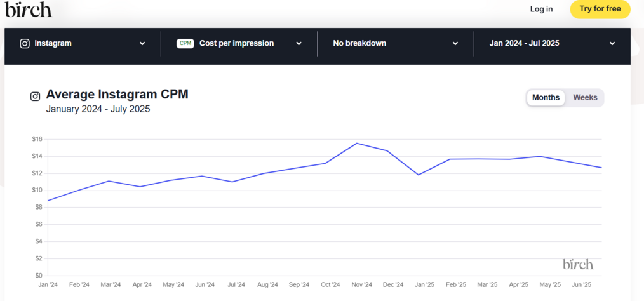Click chevron next to Cost per impression

click(299, 44)
